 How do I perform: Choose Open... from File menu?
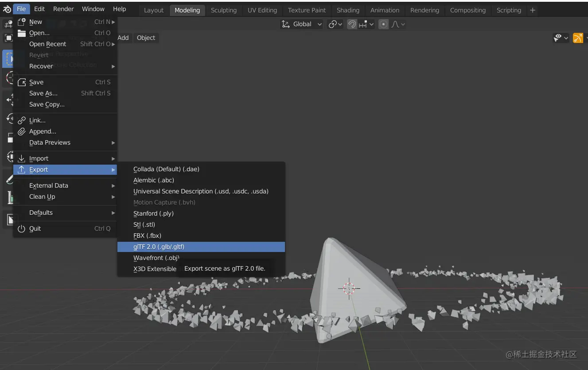pyautogui.click(x=66, y=33)
